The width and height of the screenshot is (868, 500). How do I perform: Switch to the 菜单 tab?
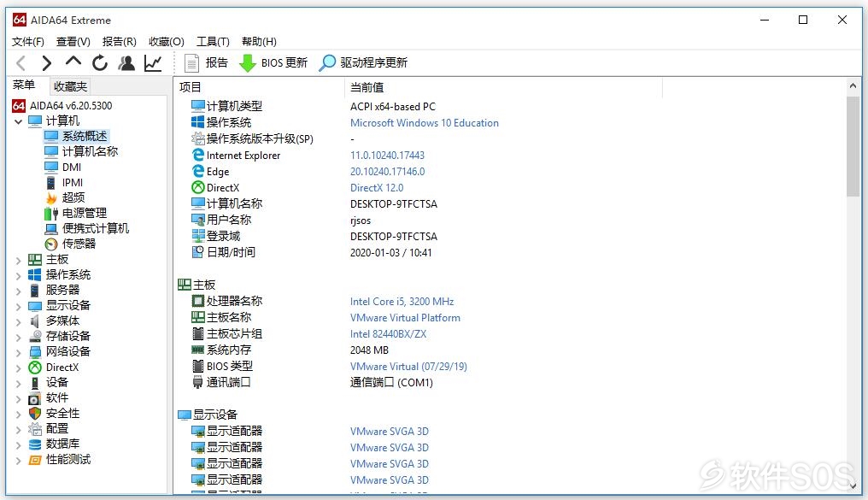tap(24, 85)
